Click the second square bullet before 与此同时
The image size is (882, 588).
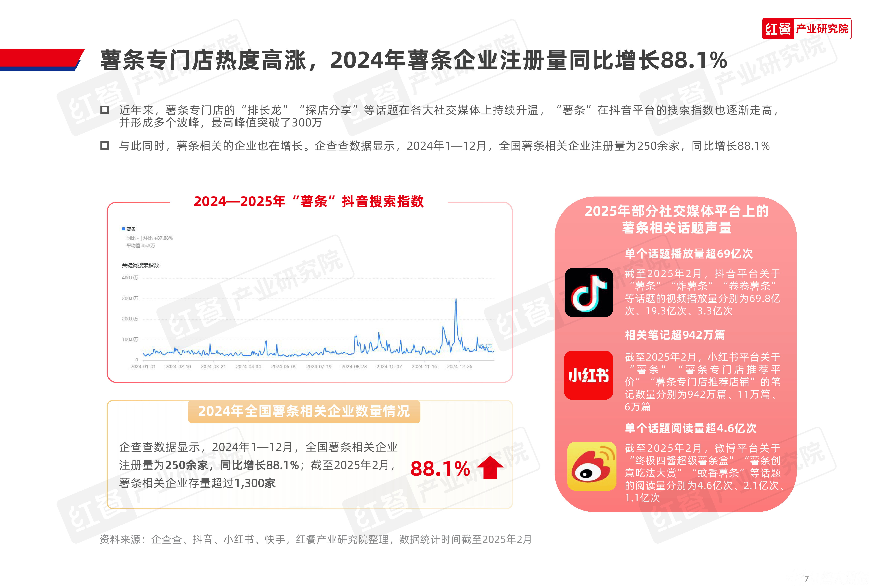(105, 146)
